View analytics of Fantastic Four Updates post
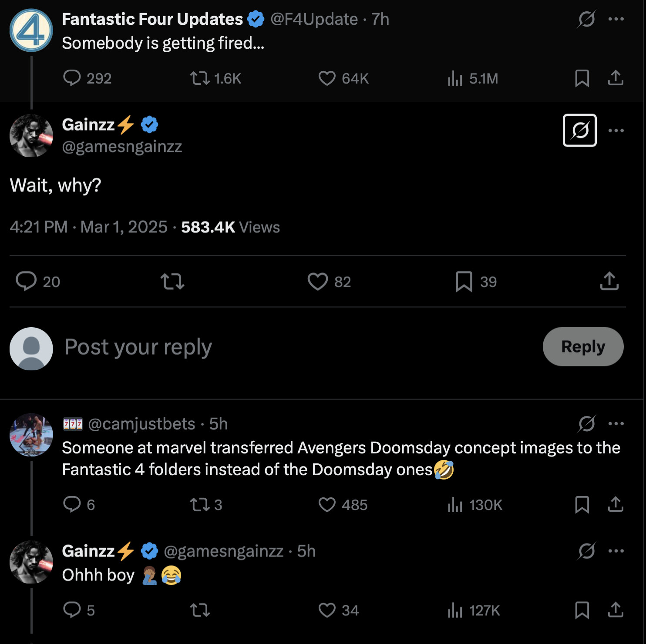This screenshot has width=646, height=644. (455, 78)
